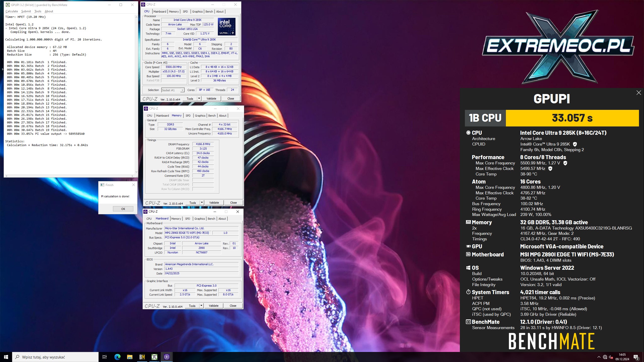The height and width of the screenshot is (362, 644).
Task: Select CPU tab in Memory CPU-Z window
Action: click(x=149, y=116)
